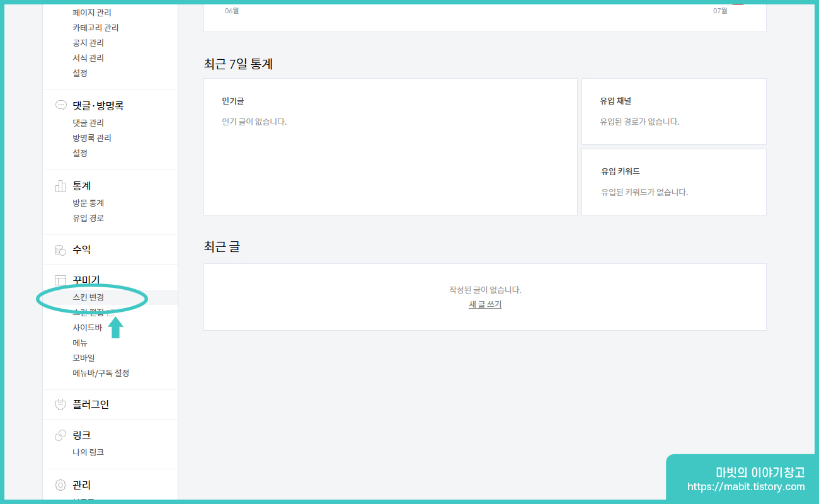Click the 댓글·방명록 speech bubble icon
Viewport: 819px width, 504px height.
(x=60, y=105)
